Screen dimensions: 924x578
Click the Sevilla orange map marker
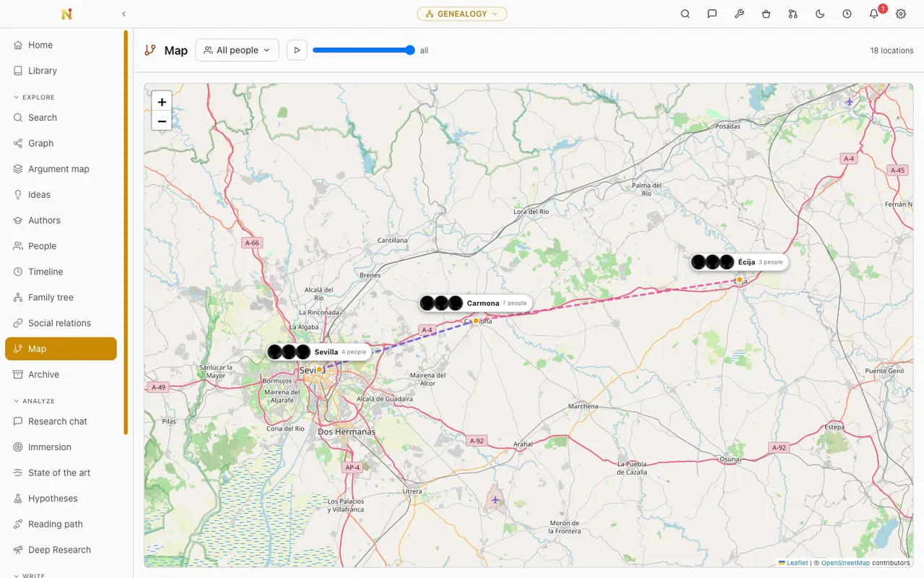pos(319,369)
